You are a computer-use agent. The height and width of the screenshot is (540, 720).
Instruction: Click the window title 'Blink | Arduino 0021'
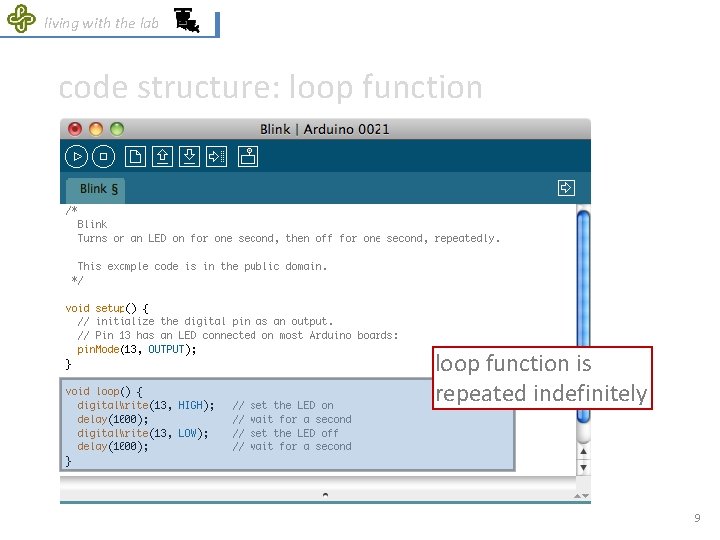click(x=325, y=129)
